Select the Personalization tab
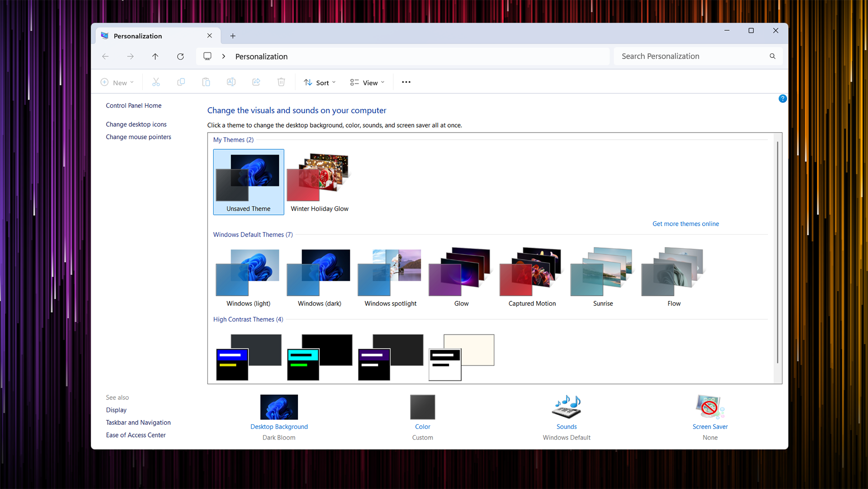Viewport: 868px width, 489px height. (157, 36)
